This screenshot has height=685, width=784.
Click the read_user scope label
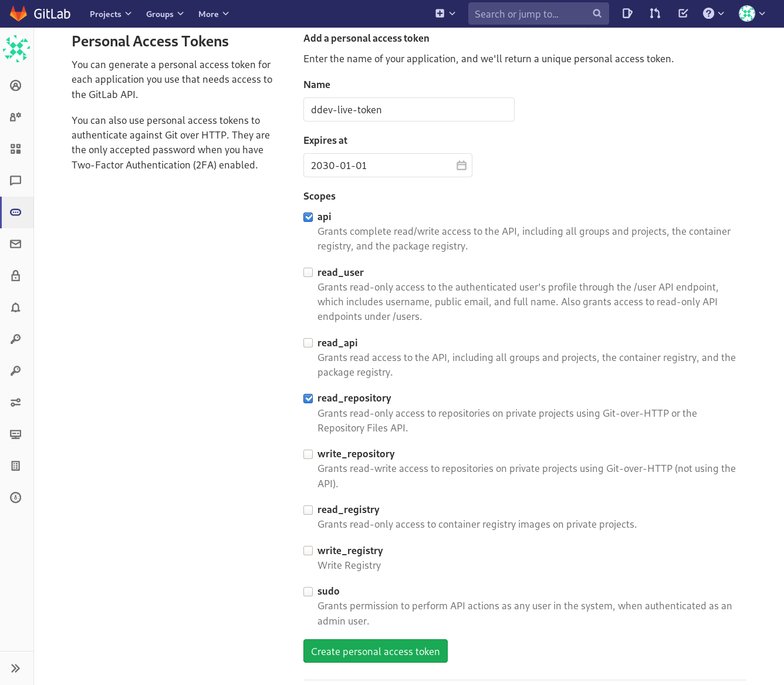click(x=340, y=272)
